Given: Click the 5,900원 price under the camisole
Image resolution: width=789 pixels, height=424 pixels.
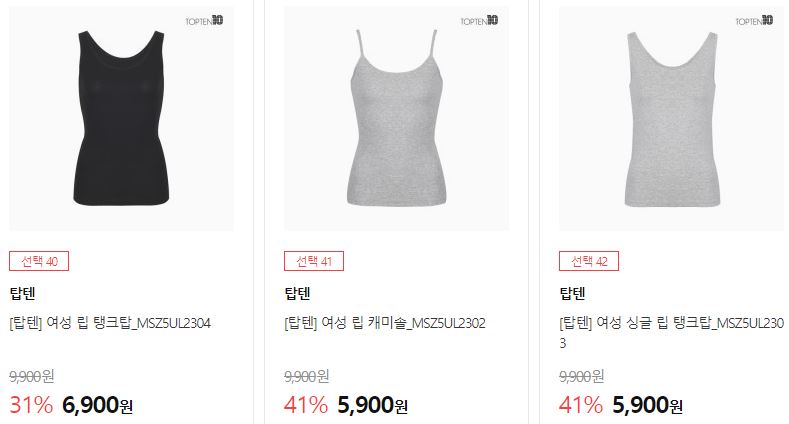Looking at the screenshot, I should point(372,405).
